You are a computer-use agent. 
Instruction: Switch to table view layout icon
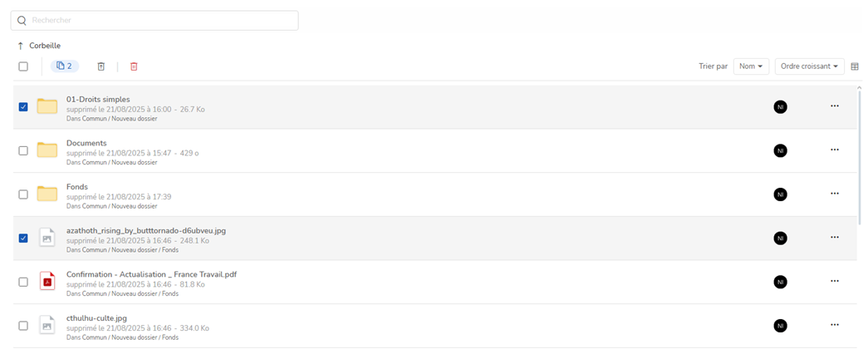click(x=855, y=66)
